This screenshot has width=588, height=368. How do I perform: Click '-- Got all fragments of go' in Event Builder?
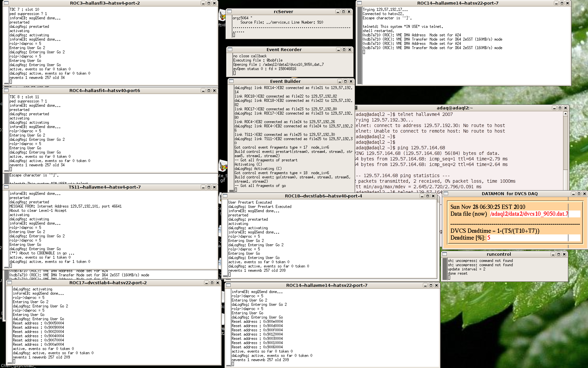(260, 186)
